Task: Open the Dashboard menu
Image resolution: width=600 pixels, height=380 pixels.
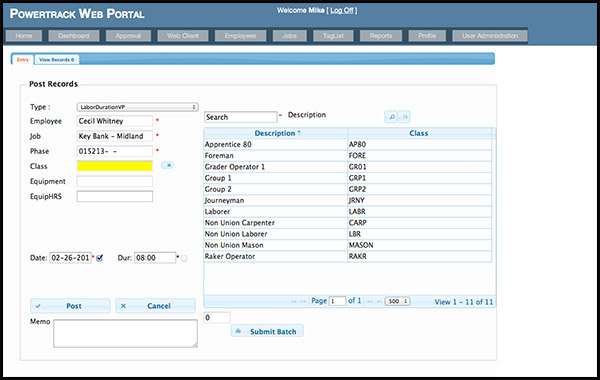Action: pyautogui.click(x=74, y=36)
